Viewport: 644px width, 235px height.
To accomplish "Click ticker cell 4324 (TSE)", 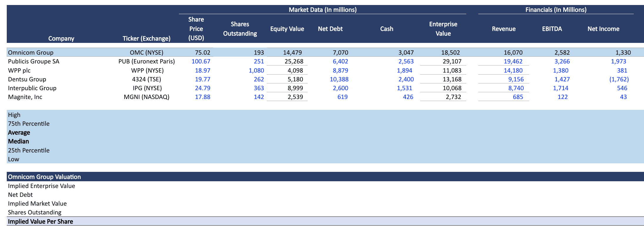I will point(147,79).
